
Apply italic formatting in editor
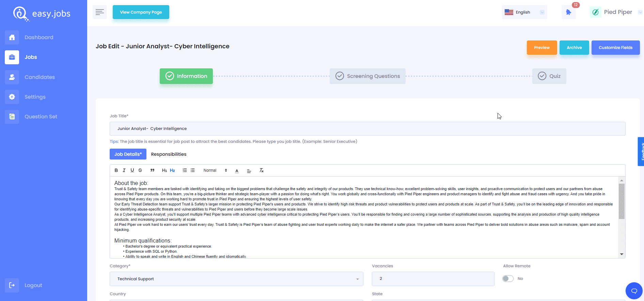pyautogui.click(x=124, y=170)
